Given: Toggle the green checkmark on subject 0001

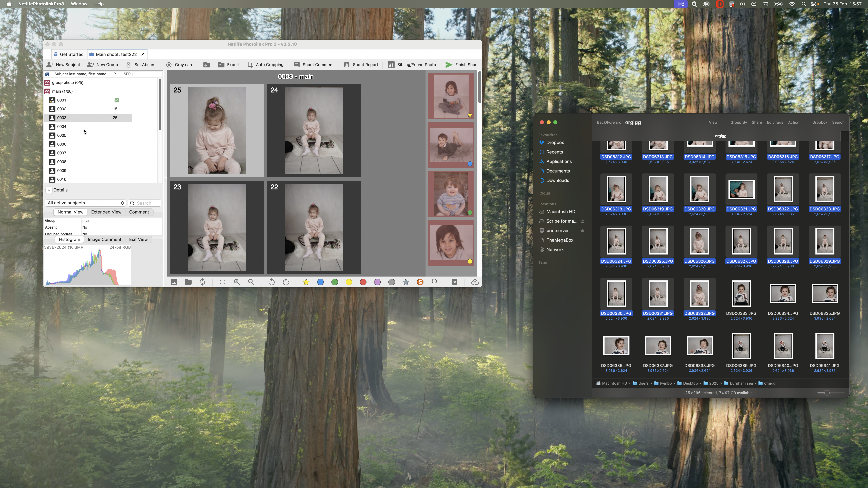Looking at the screenshot, I should click(117, 100).
